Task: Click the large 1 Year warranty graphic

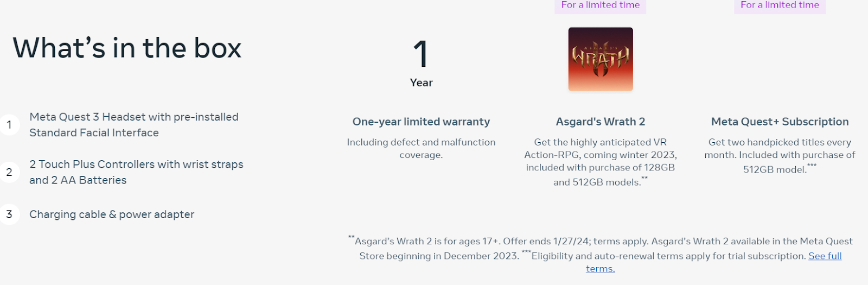Action: (x=421, y=63)
